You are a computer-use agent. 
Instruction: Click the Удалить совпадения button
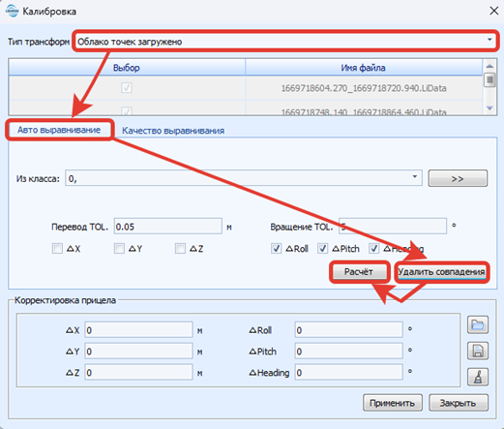point(441,272)
